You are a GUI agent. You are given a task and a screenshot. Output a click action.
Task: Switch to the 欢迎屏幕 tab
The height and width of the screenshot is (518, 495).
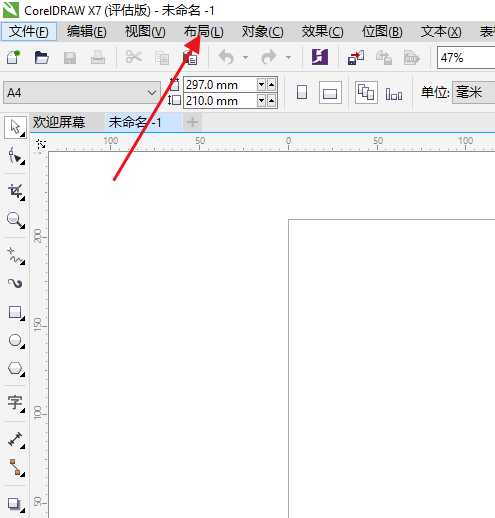click(x=59, y=122)
